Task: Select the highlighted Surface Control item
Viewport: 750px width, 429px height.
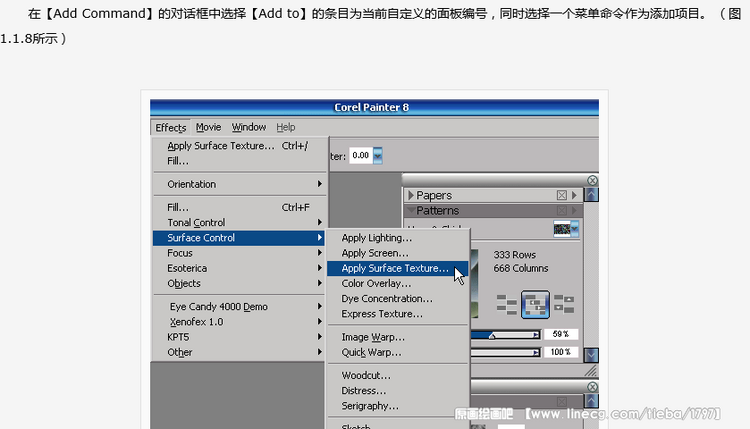Action: (239, 238)
